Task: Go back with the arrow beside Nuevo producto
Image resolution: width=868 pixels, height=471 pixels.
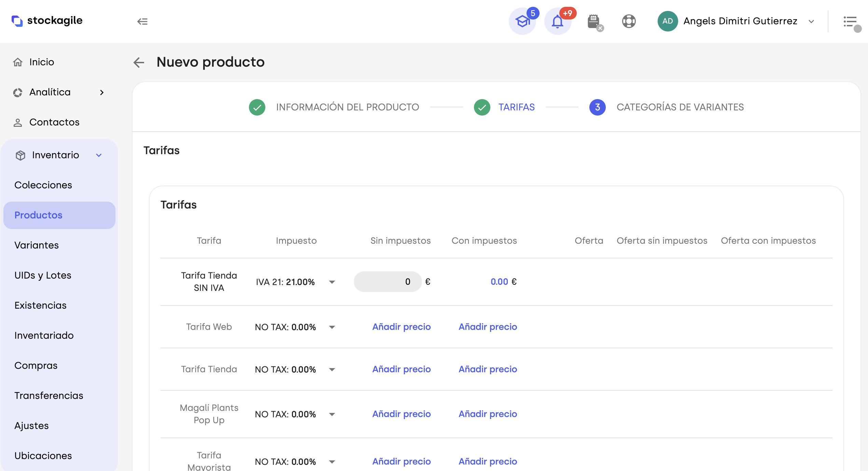Action: [139, 62]
